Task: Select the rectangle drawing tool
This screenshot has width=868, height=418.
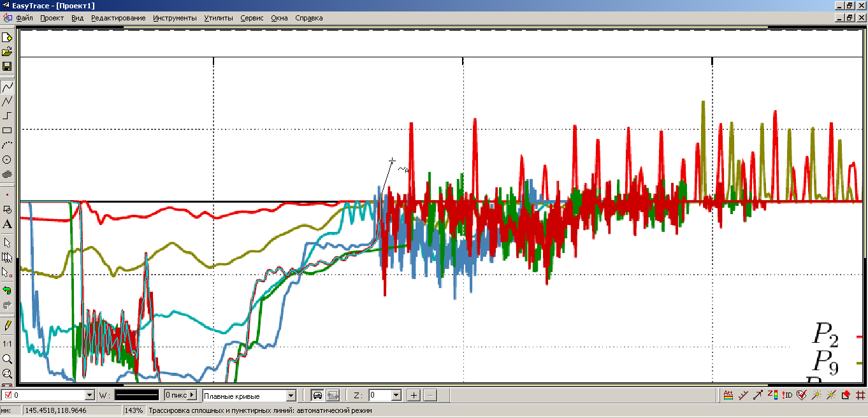Action: pyautogui.click(x=7, y=130)
